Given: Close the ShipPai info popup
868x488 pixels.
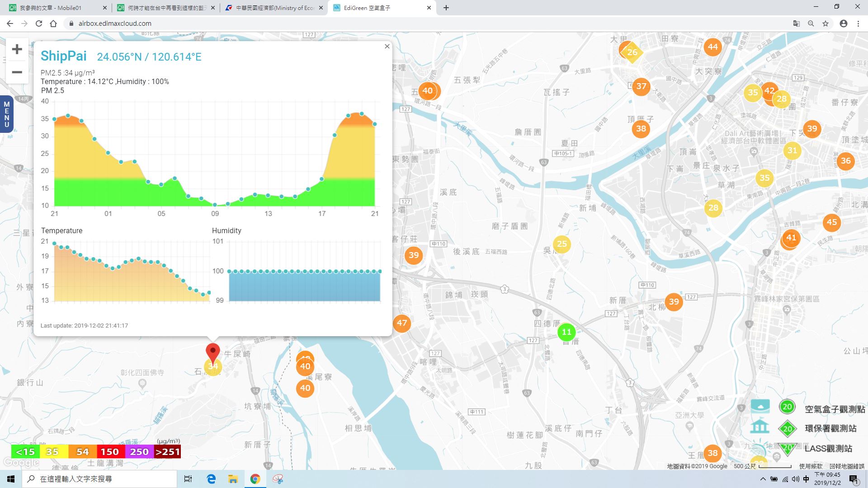Looking at the screenshot, I should (x=387, y=47).
